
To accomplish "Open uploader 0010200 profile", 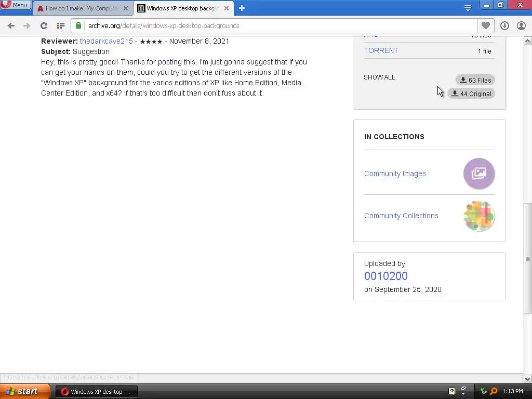I will point(386,276).
